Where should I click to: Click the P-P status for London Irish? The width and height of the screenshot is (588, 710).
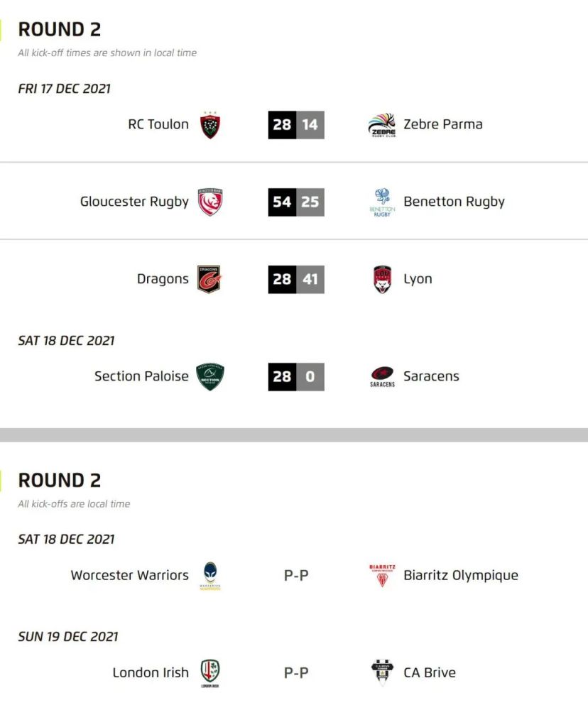tap(296, 673)
